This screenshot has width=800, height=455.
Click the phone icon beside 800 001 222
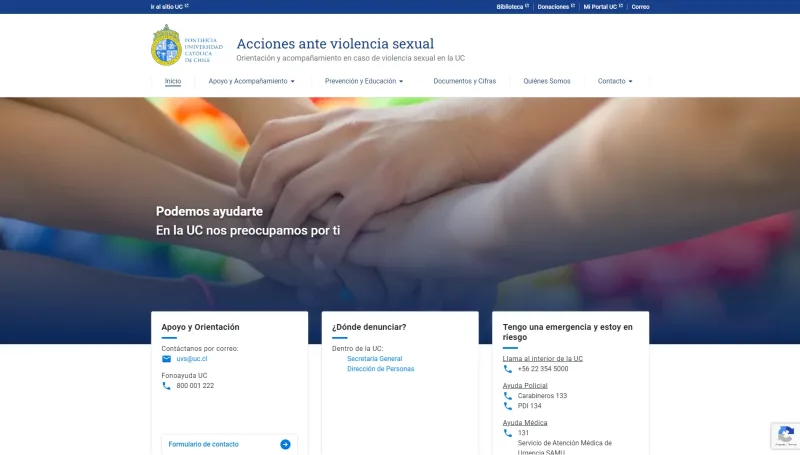click(x=166, y=386)
